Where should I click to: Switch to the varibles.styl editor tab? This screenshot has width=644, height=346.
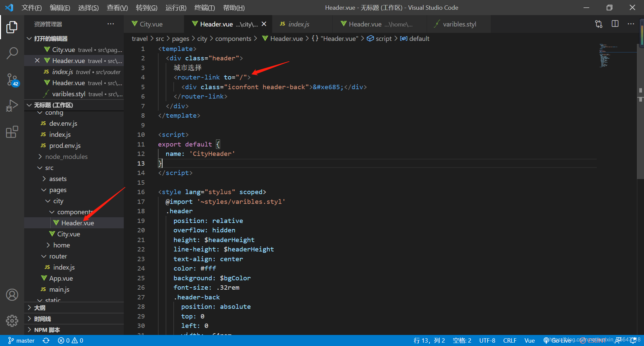point(459,24)
